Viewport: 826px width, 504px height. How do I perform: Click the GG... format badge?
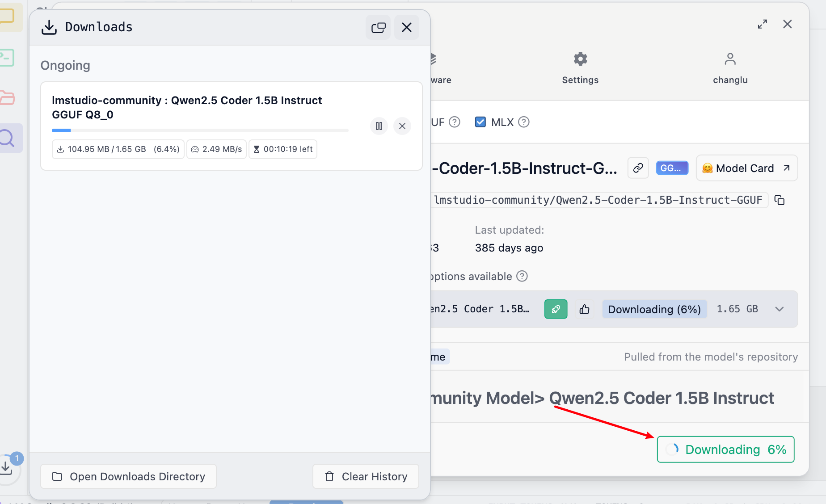[672, 168]
